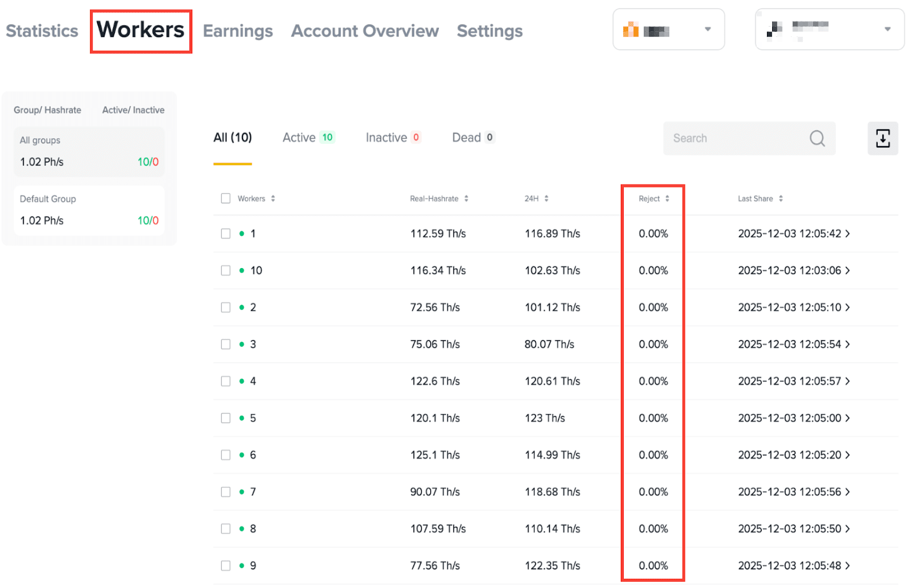This screenshot has height=587, width=924.
Task: Click the 75.06 Th/s real-hashrate value
Action: click(x=435, y=344)
